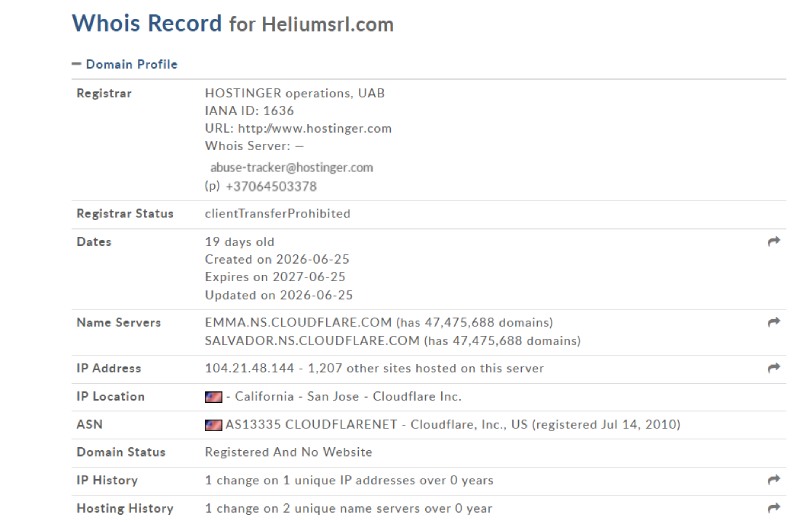Click the Registrar Status label

[125, 213]
